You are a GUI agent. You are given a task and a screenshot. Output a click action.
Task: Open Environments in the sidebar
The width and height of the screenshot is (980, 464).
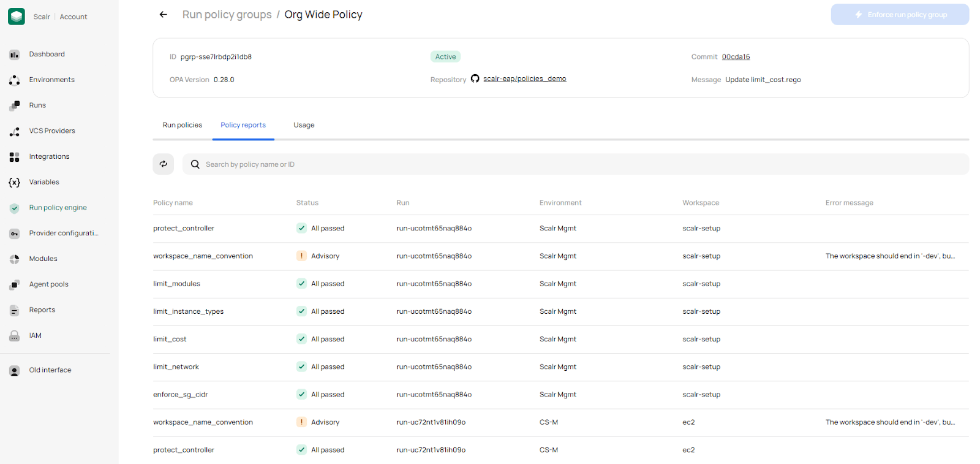pos(52,80)
